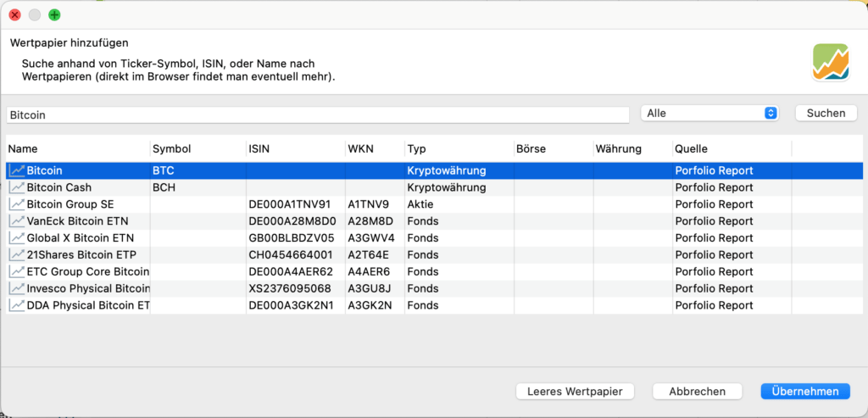The height and width of the screenshot is (418, 868).
Task: Click the chart icon beside Bitcoin Cash
Action: pyautogui.click(x=17, y=187)
